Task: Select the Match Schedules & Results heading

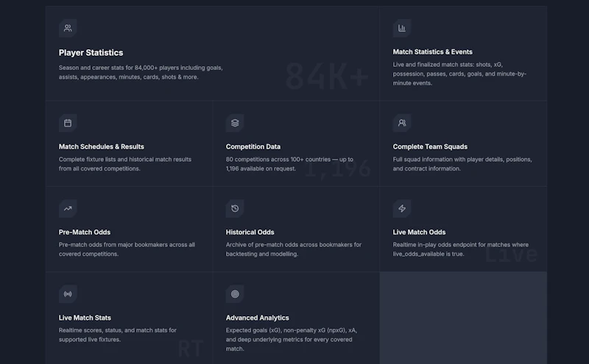Action: pyautogui.click(x=102, y=147)
